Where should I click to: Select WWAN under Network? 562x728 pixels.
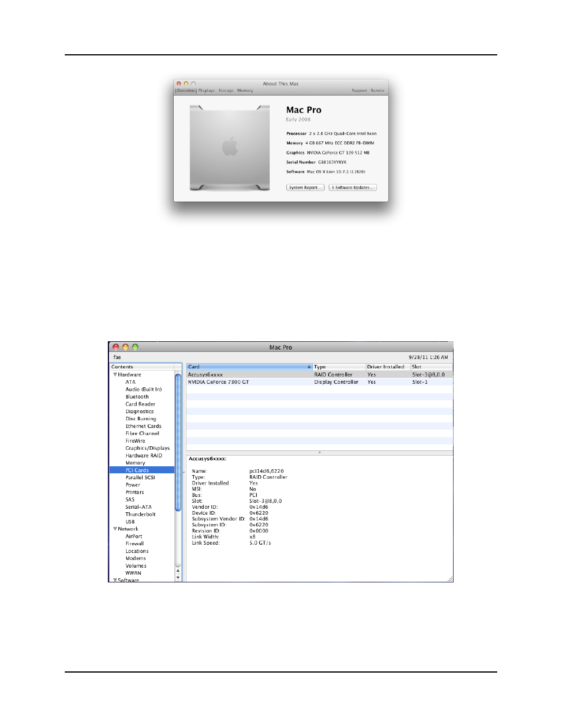click(x=133, y=573)
